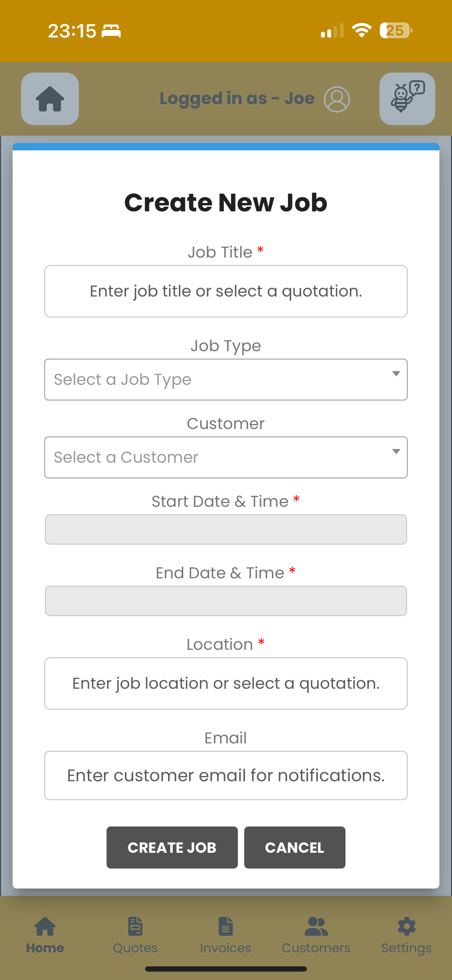This screenshot has height=980, width=452.
Task: Click the customer Email input field
Action: click(226, 776)
